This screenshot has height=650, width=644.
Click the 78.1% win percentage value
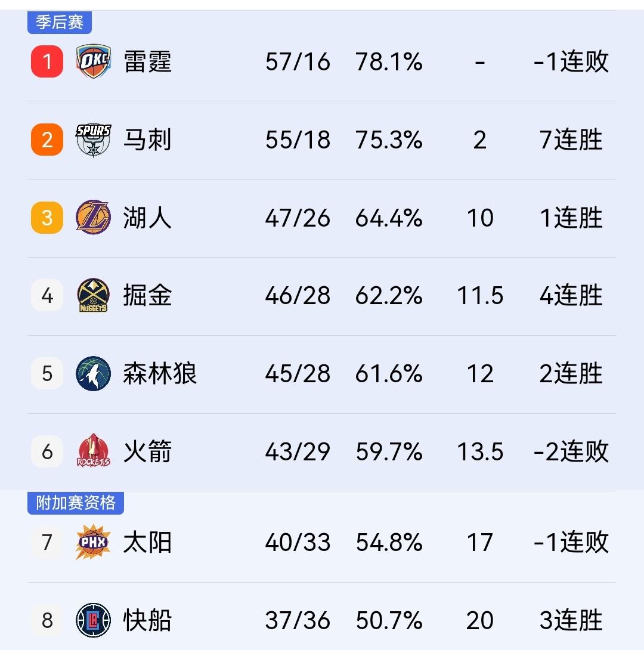tap(389, 61)
